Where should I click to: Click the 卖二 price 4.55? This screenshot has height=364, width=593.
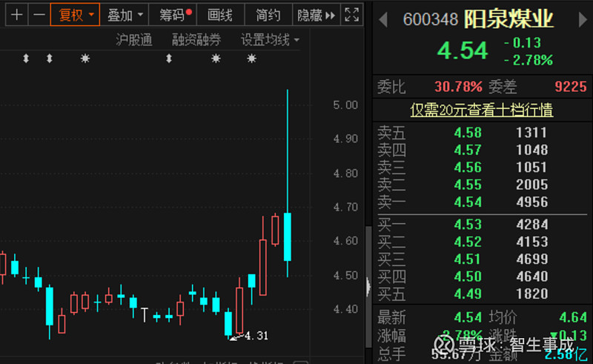(x=468, y=185)
